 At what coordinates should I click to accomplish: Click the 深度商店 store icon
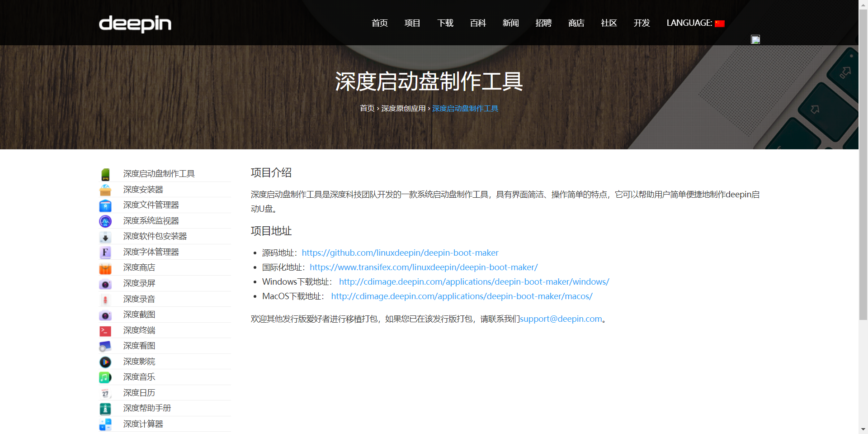tap(105, 268)
